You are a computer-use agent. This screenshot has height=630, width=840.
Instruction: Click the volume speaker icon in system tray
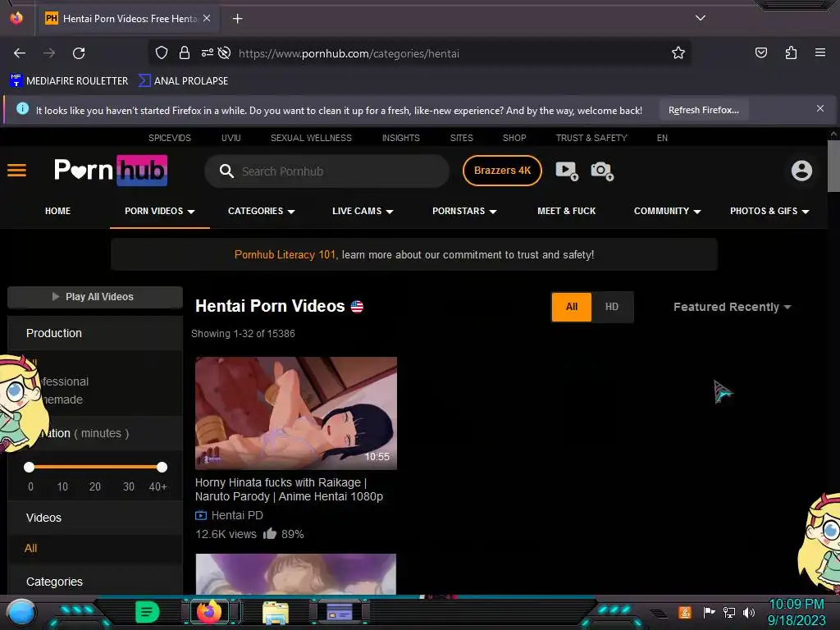pos(749,612)
